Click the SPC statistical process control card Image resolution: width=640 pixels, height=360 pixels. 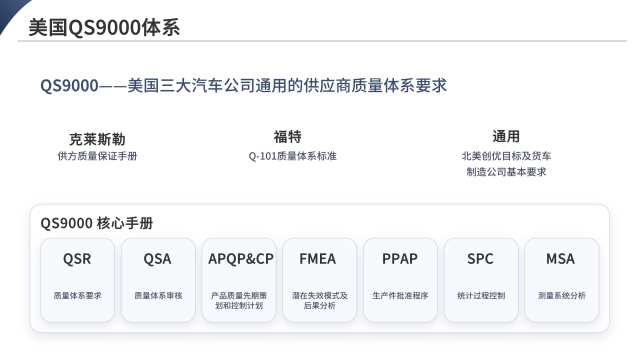pos(481,280)
